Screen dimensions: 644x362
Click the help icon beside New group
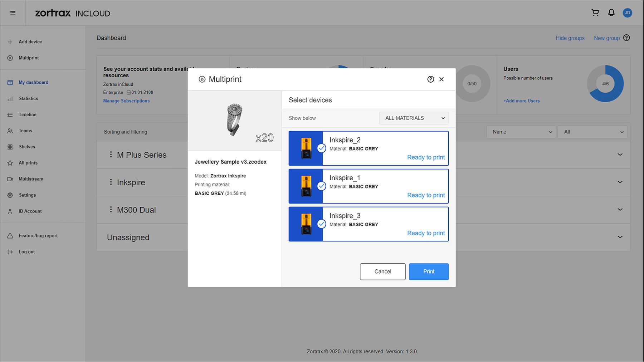pos(626,38)
